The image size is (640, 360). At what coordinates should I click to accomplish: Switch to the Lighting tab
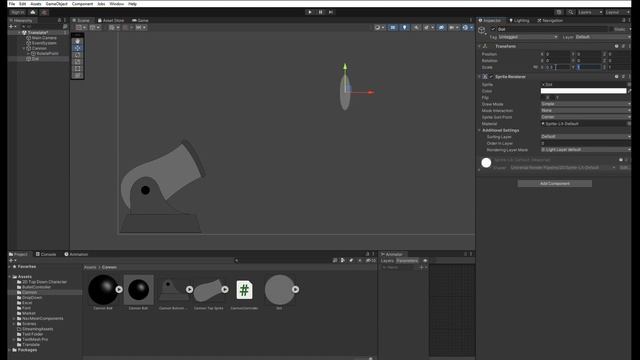click(519, 20)
